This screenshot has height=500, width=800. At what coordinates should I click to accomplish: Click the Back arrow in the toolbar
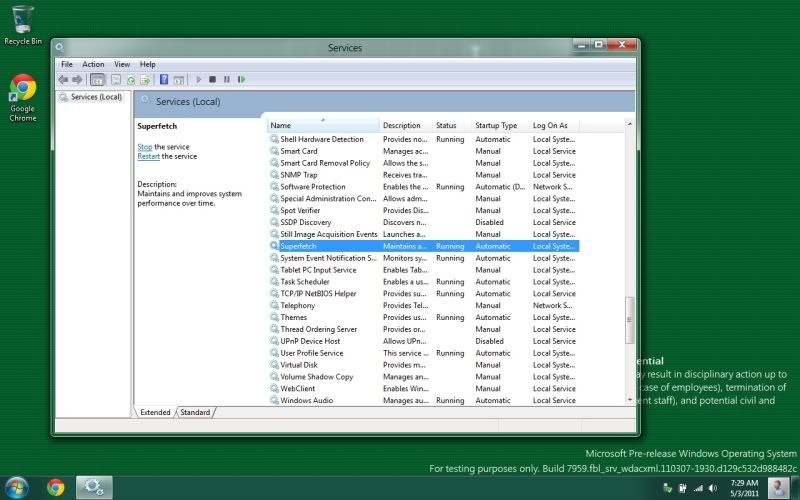point(63,80)
